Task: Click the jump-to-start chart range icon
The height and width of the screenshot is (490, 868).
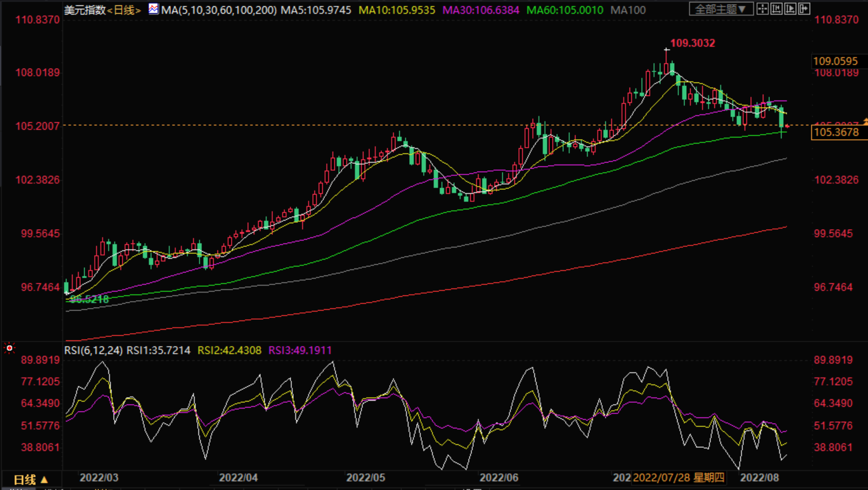Action: [x=776, y=9]
